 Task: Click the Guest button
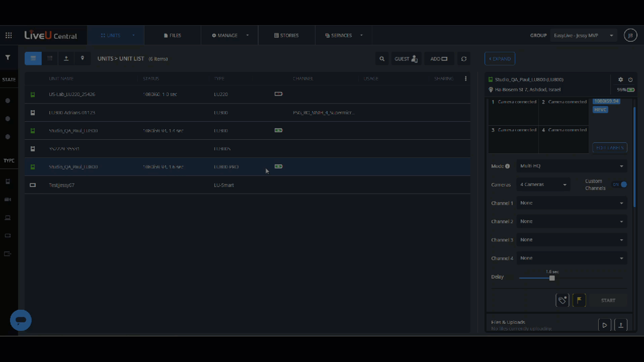406,59
